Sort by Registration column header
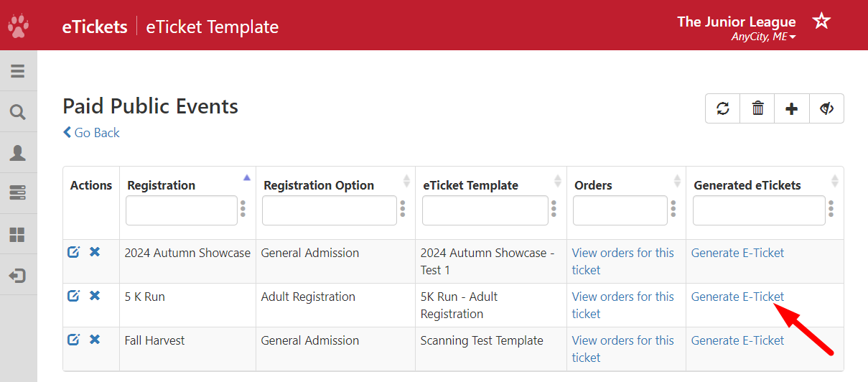The height and width of the screenshot is (382, 868). tap(162, 185)
